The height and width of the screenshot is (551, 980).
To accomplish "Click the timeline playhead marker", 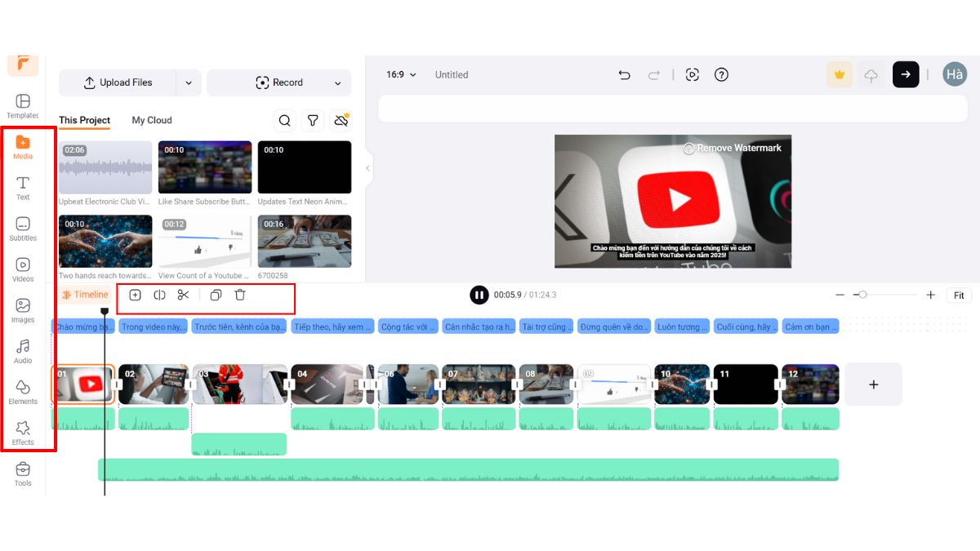I will (104, 312).
